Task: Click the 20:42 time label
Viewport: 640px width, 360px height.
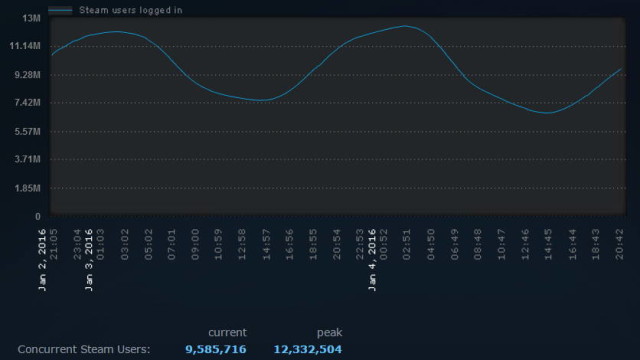Action: point(620,244)
